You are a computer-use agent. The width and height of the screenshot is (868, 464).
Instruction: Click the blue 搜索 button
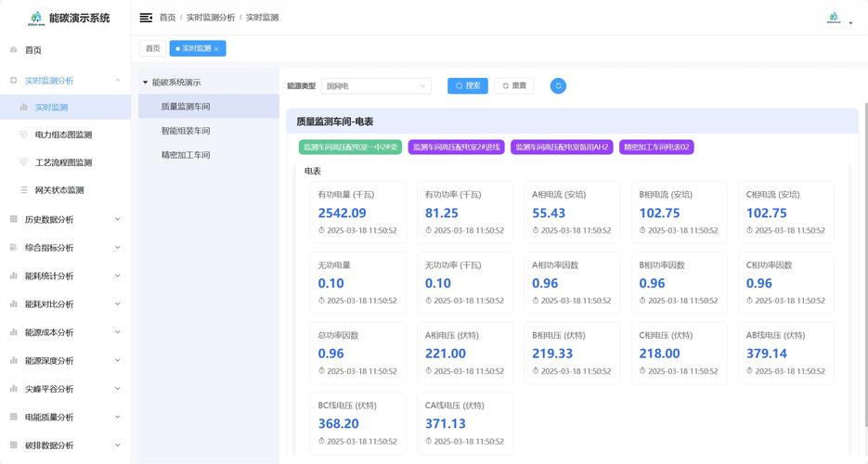click(x=468, y=85)
